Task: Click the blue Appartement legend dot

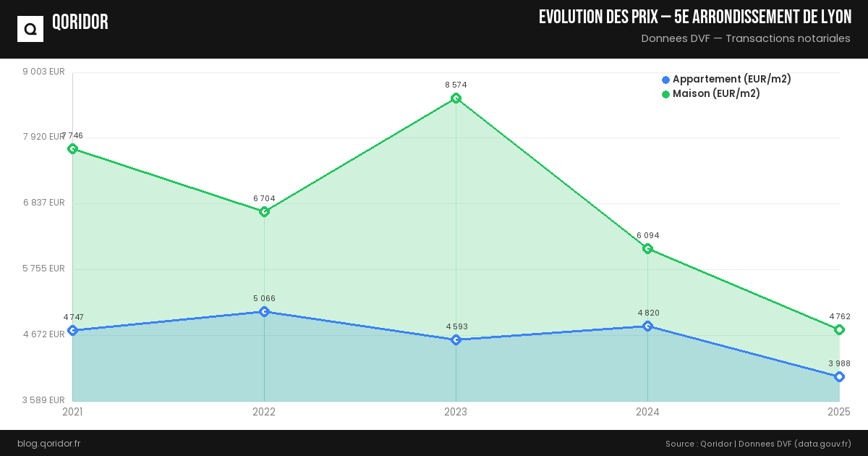Action: tap(666, 80)
